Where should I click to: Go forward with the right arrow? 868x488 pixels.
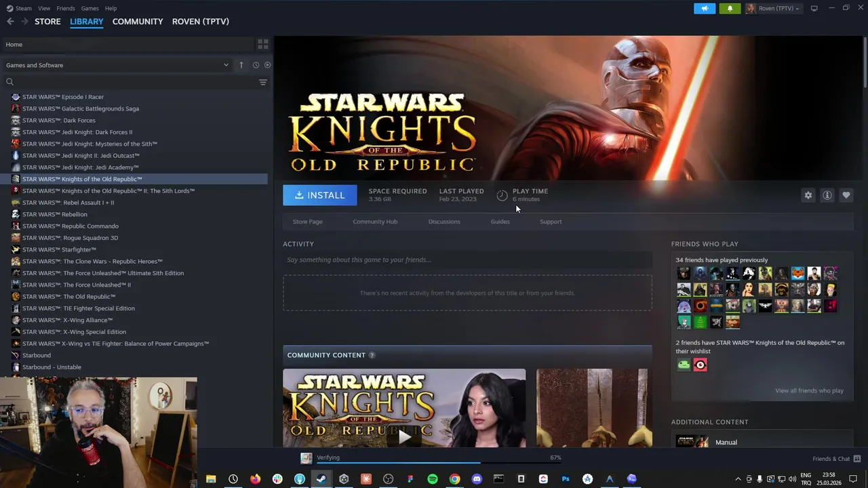(24, 22)
